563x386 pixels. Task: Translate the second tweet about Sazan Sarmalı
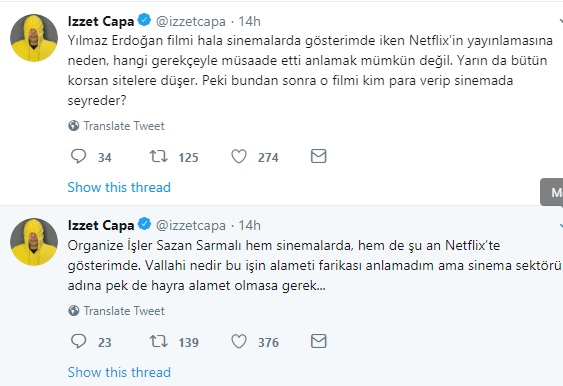(x=124, y=311)
